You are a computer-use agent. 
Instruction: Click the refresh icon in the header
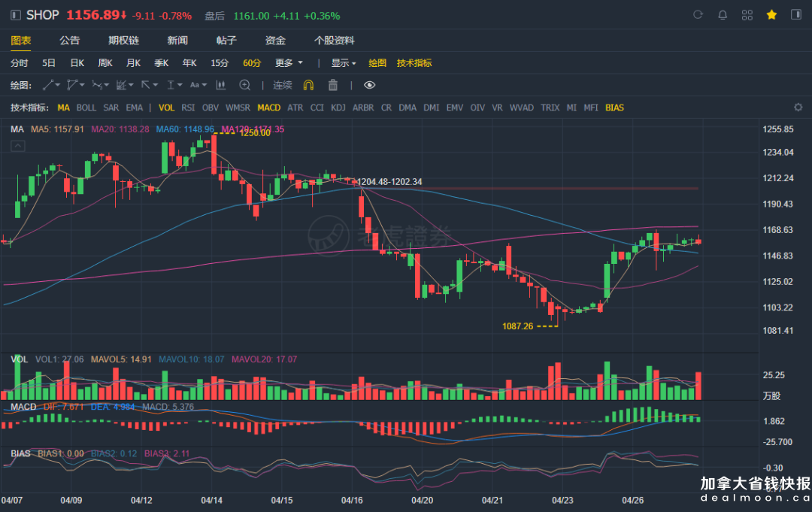[x=698, y=15]
